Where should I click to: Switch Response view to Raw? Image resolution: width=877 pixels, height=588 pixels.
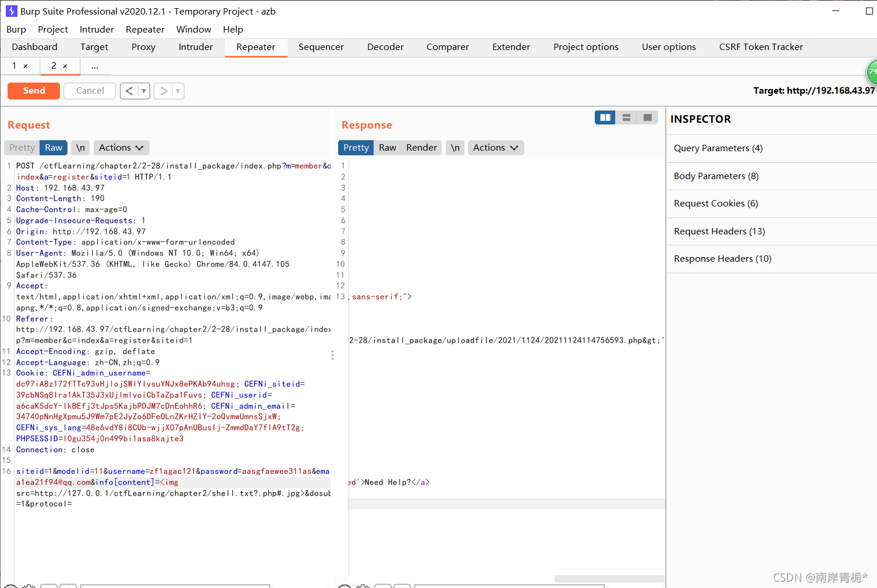tap(388, 148)
